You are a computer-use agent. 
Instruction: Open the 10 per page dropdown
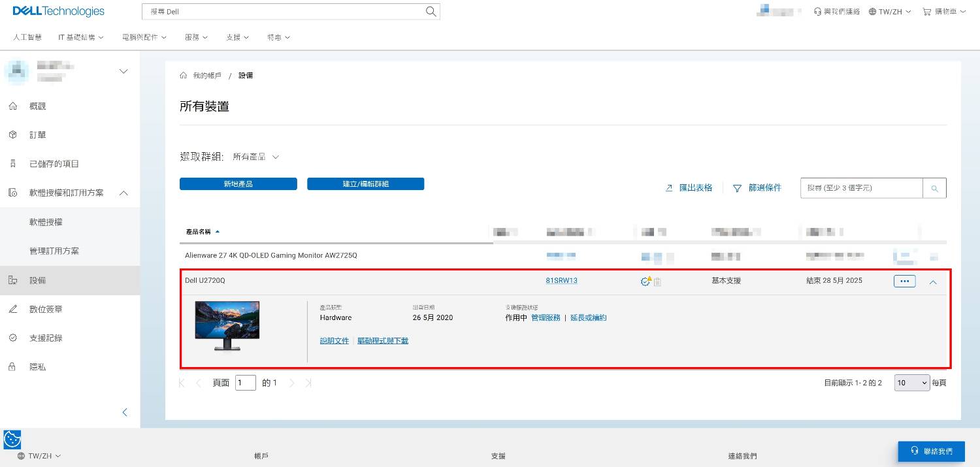tap(912, 383)
